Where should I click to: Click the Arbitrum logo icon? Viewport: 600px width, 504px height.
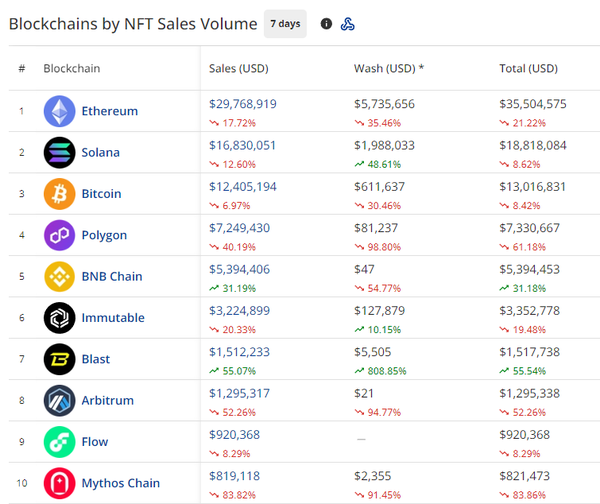(x=59, y=400)
